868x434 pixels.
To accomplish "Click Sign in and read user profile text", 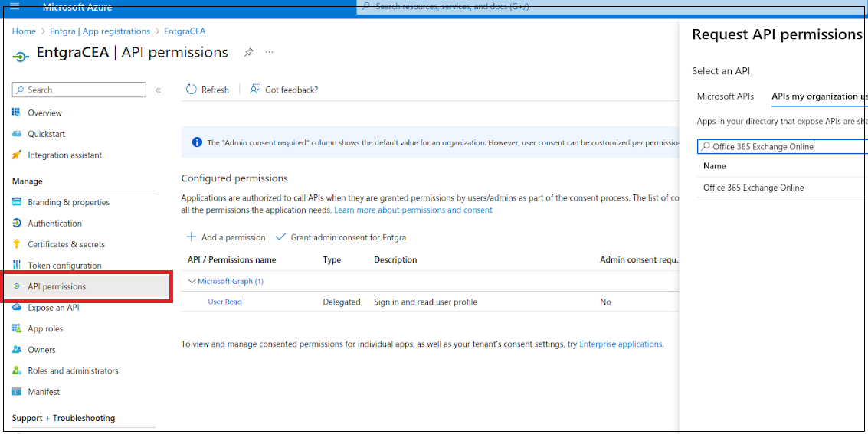I will pos(426,302).
